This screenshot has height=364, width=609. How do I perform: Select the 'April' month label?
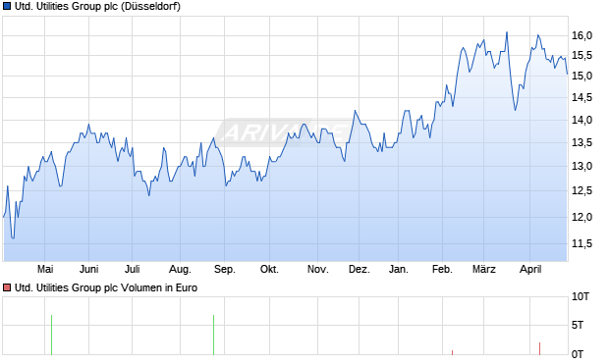[530, 269]
